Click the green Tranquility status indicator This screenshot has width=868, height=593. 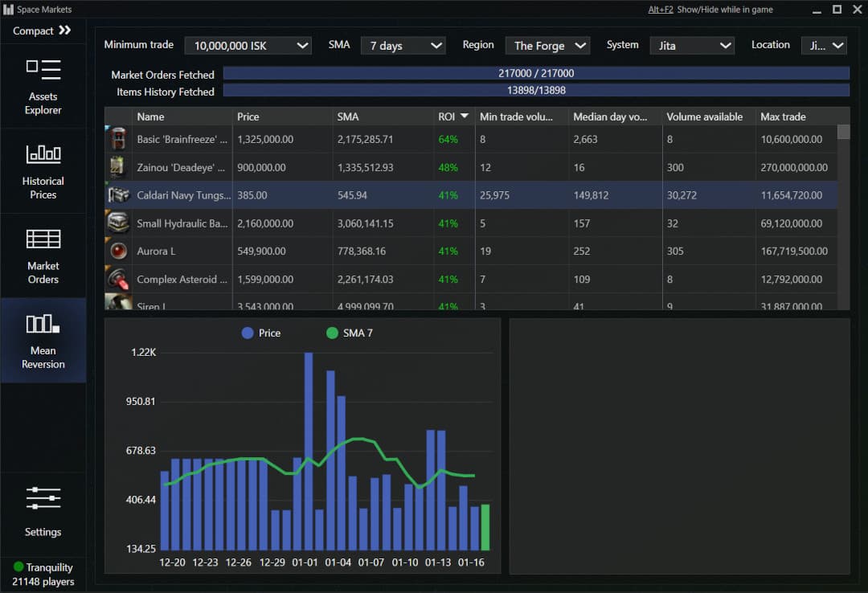tap(18, 566)
